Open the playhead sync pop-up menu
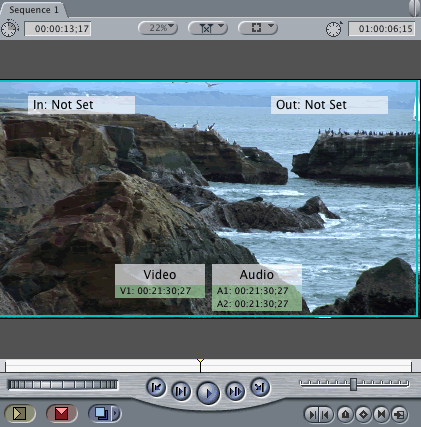Viewport: 421px width, 427px height. [x=208, y=28]
